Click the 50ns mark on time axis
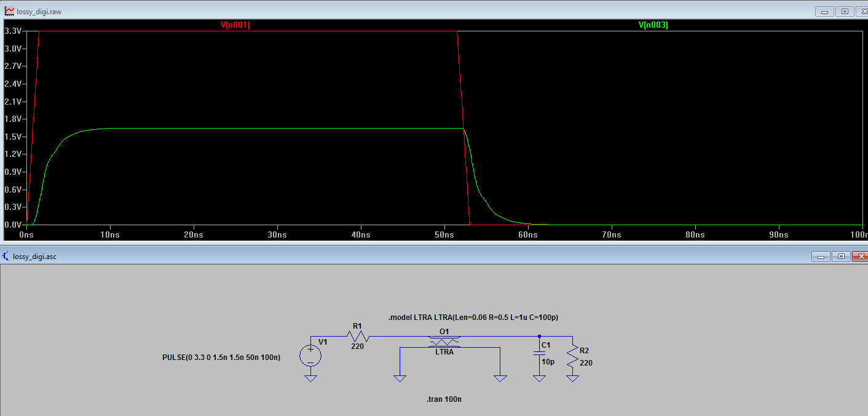This screenshot has width=868, height=416. click(444, 235)
